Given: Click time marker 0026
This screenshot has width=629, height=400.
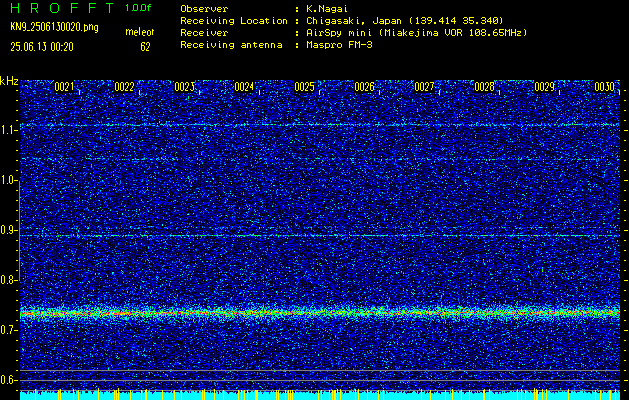Looking at the screenshot, I should pyautogui.click(x=364, y=87).
